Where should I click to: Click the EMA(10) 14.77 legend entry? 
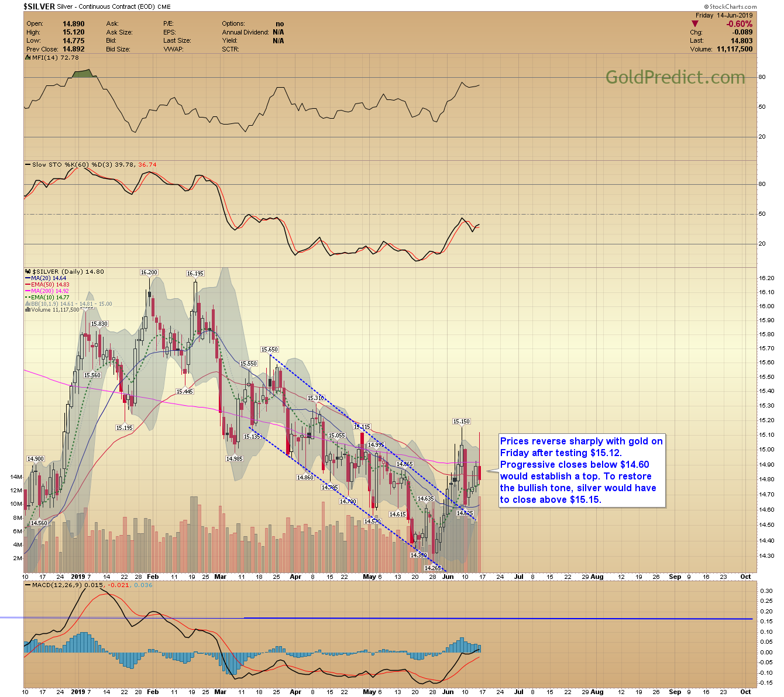coord(50,298)
